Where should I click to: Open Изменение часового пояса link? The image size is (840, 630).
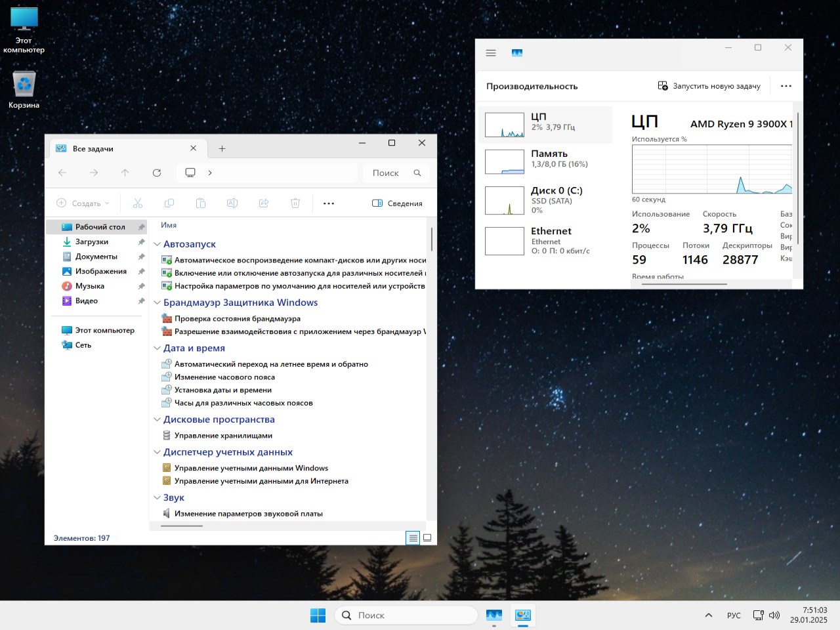click(224, 377)
